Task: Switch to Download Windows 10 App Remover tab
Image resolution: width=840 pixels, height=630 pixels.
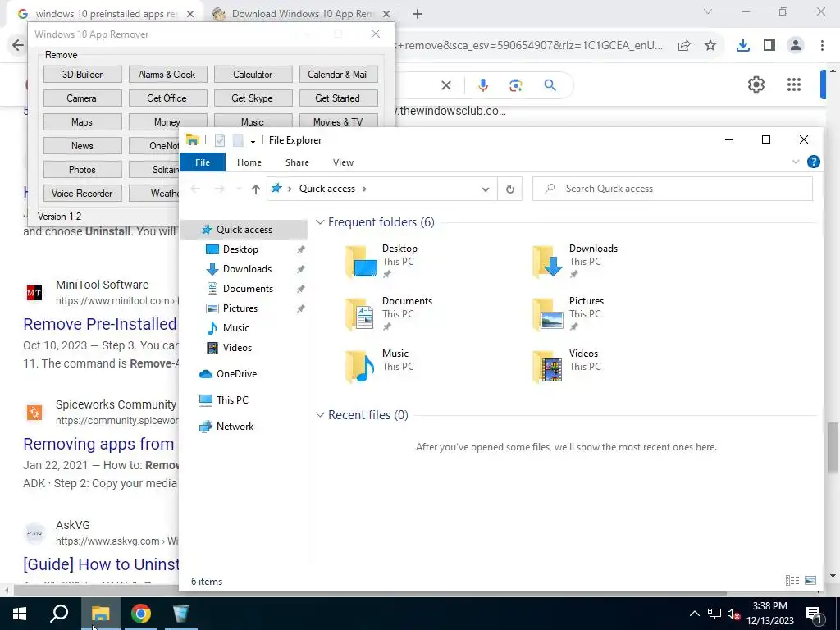Action: pos(302,14)
